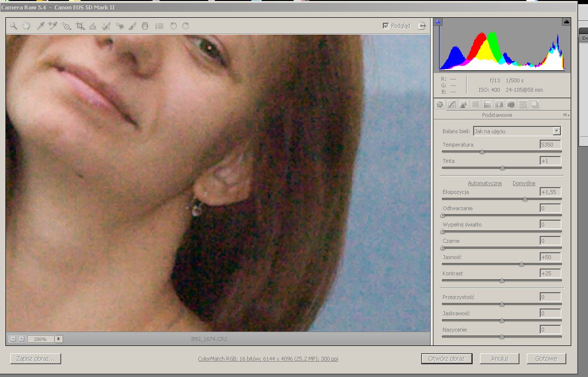Toggle shadow clipping warning in histogram
Viewport: 588px width, 377px height.
click(x=438, y=22)
